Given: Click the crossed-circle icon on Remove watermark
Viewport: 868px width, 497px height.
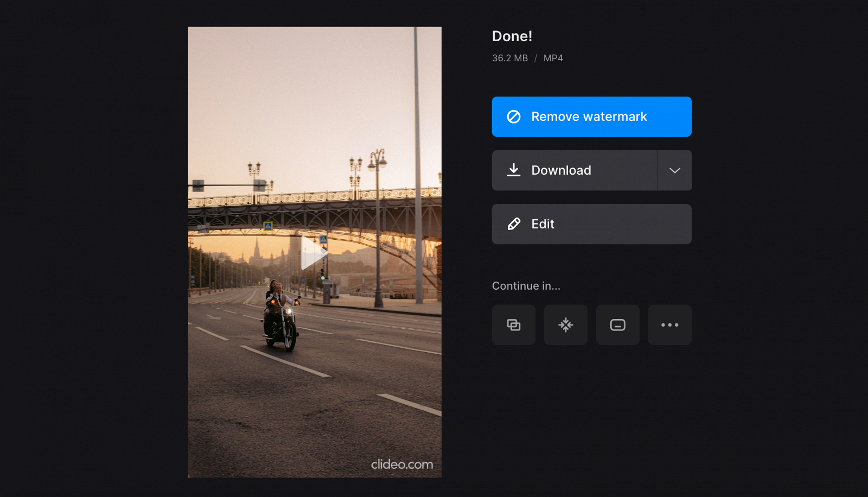Looking at the screenshot, I should coord(513,116).
